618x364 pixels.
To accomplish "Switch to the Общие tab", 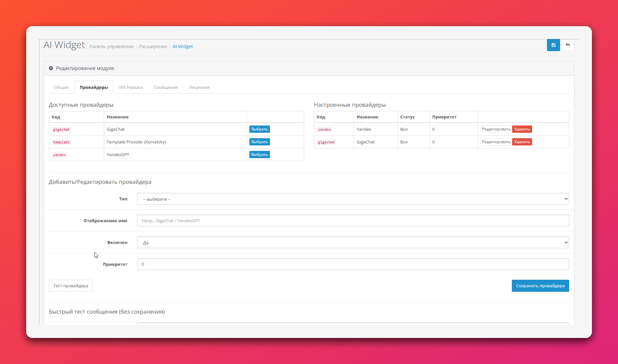I will [x=61, y=88].
